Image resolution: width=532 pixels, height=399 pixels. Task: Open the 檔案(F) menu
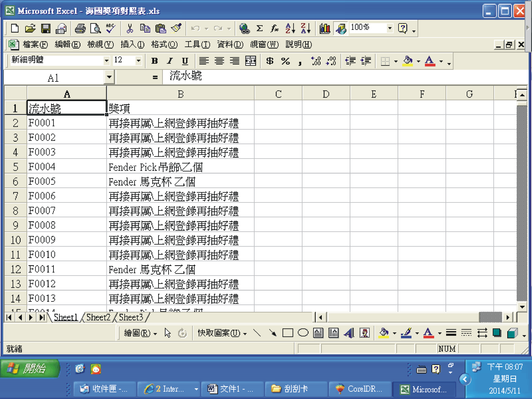coord(35,45)
